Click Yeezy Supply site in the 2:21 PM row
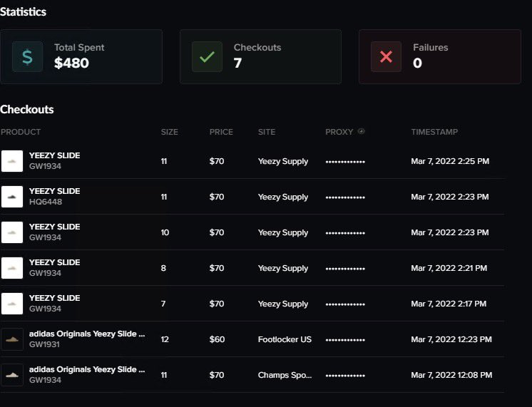Viewport: 532px width, 407px height. point(283,268)
